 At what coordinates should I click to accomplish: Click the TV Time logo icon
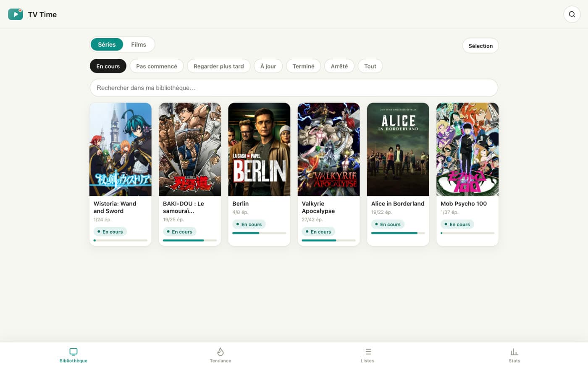(16, 14)
